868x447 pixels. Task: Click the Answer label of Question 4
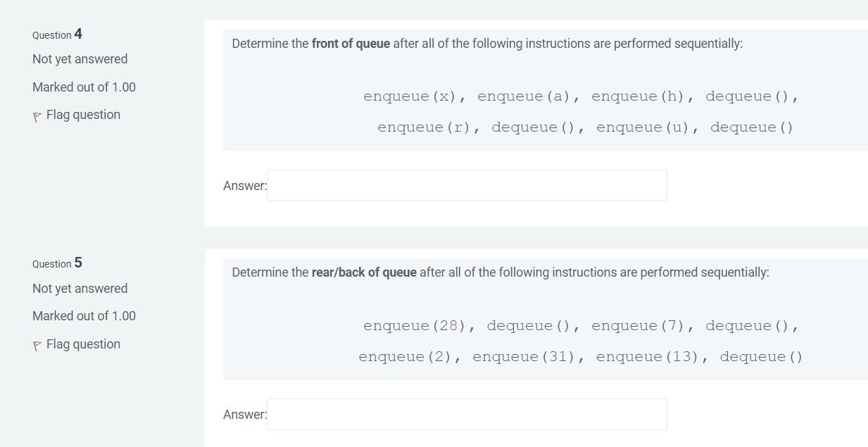click(244, 186)
